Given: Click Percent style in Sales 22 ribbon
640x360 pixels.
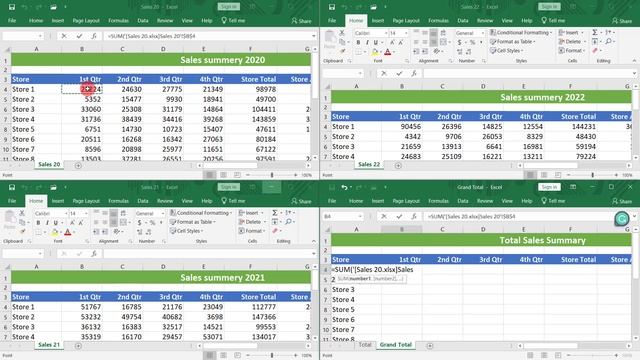Looking at the screenshot, I should 472,42.
